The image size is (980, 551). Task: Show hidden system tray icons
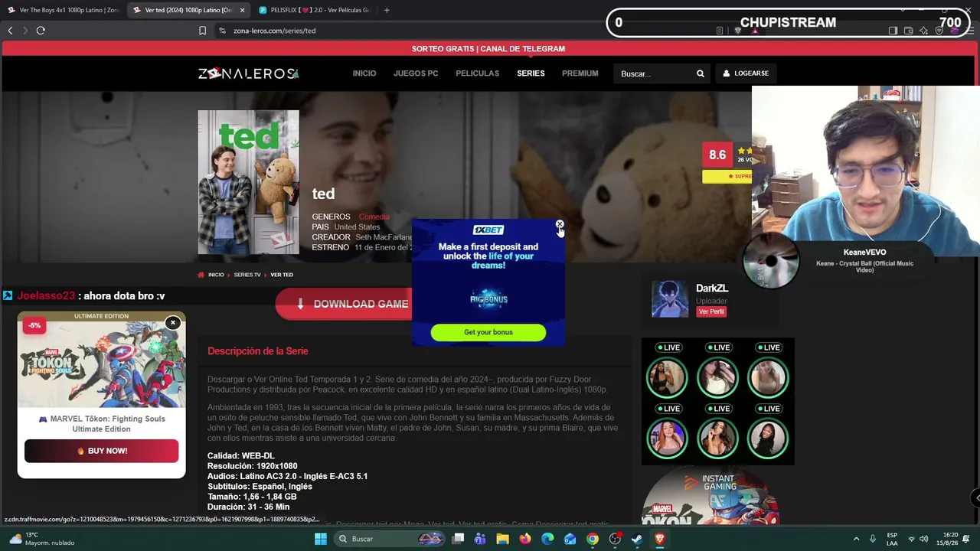(x=856, y=539)
